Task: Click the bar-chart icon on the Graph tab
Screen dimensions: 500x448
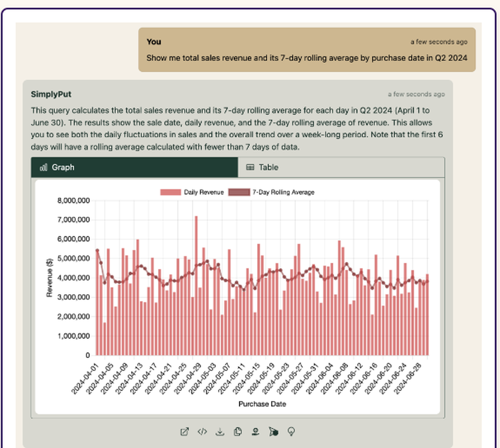Action: click(x=43, y=167)
